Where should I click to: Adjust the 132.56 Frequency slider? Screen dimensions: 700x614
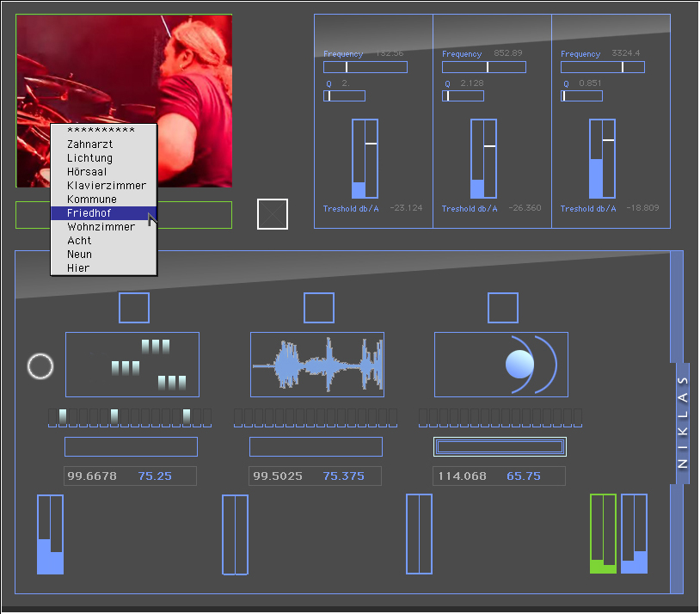pos(365,67)
